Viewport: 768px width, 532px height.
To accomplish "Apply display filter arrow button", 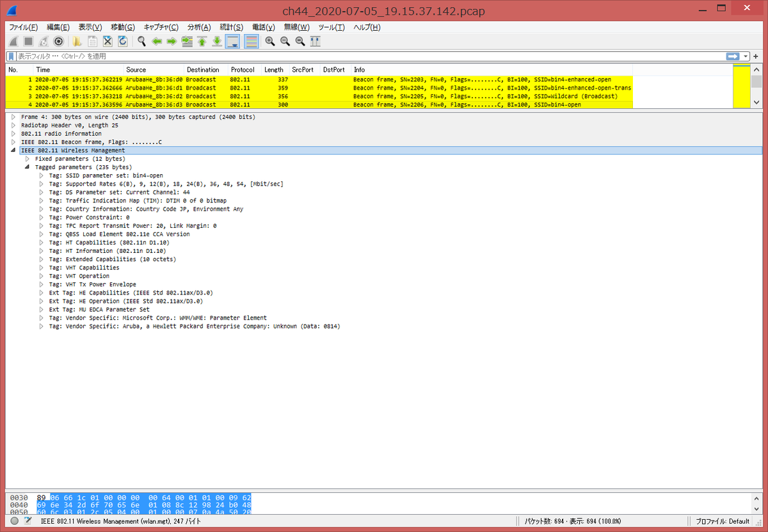I will point(733,56).
